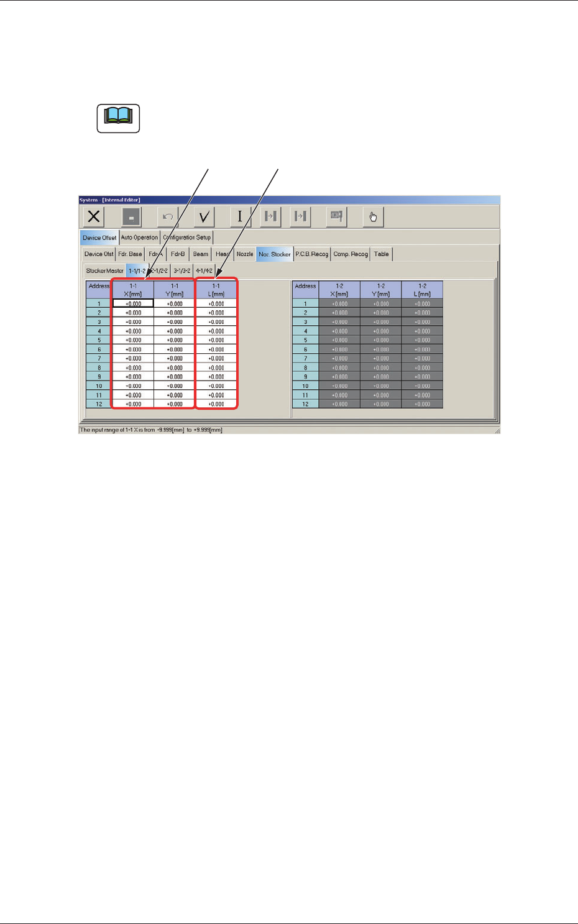
Task: Select the P.C.B.Recog tab
Action: pyautogui.click(x=312, y=254)
